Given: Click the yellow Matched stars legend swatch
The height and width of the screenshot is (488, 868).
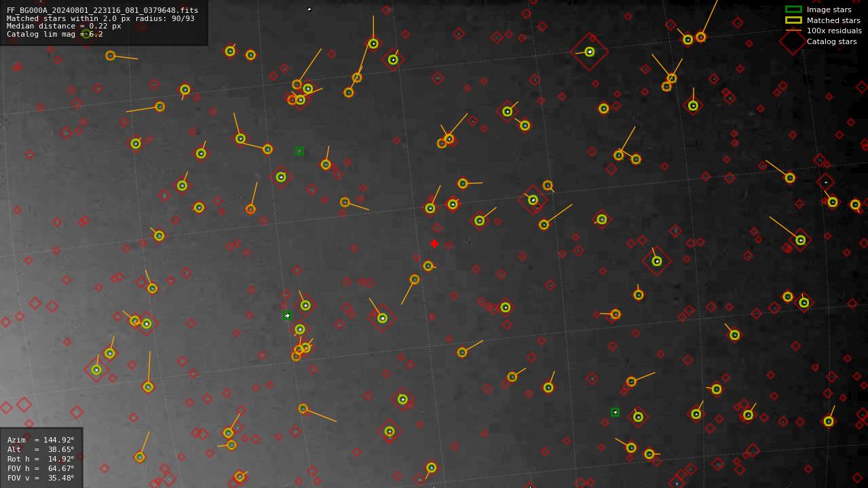Looking at the screenshot, I should tap(793, 20).
